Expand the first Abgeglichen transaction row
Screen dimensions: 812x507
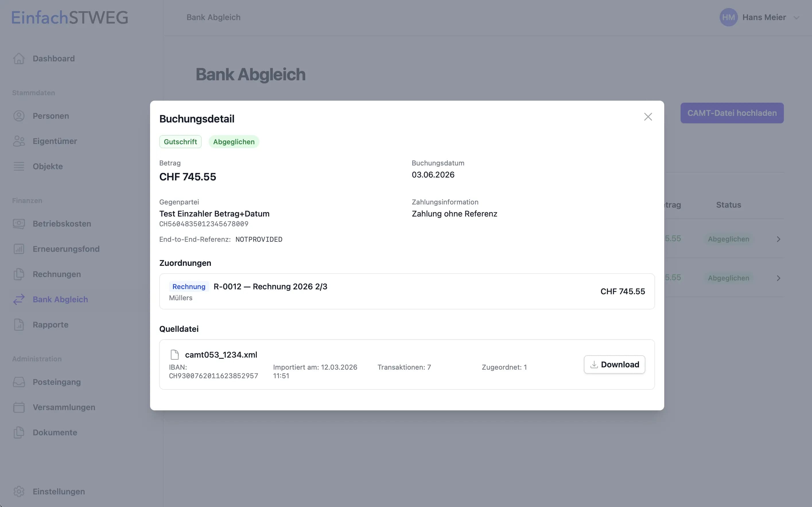point(778,239)
